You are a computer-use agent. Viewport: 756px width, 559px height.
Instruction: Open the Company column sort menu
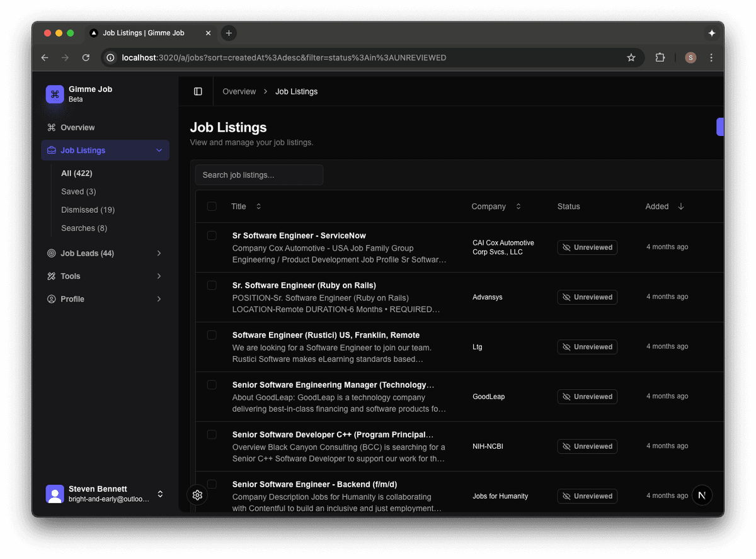pos(518,206)
